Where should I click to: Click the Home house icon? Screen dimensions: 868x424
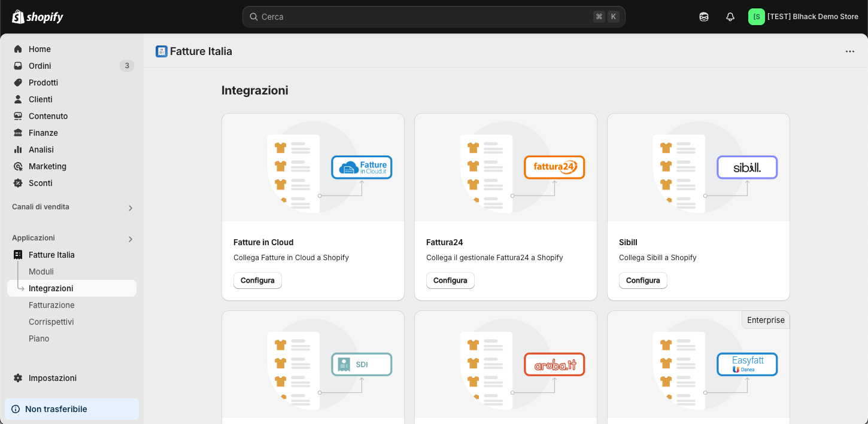18,49
